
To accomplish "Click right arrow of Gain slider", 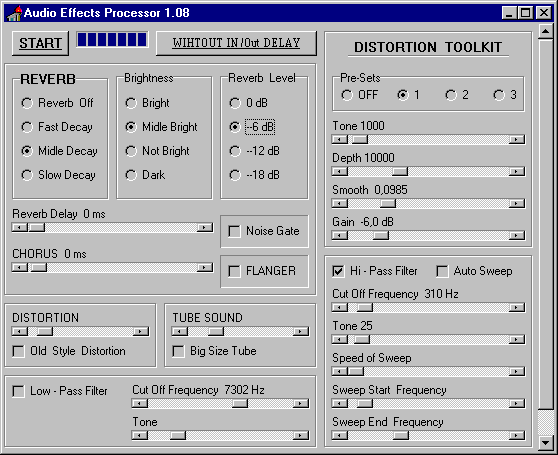I will (517, 236).
